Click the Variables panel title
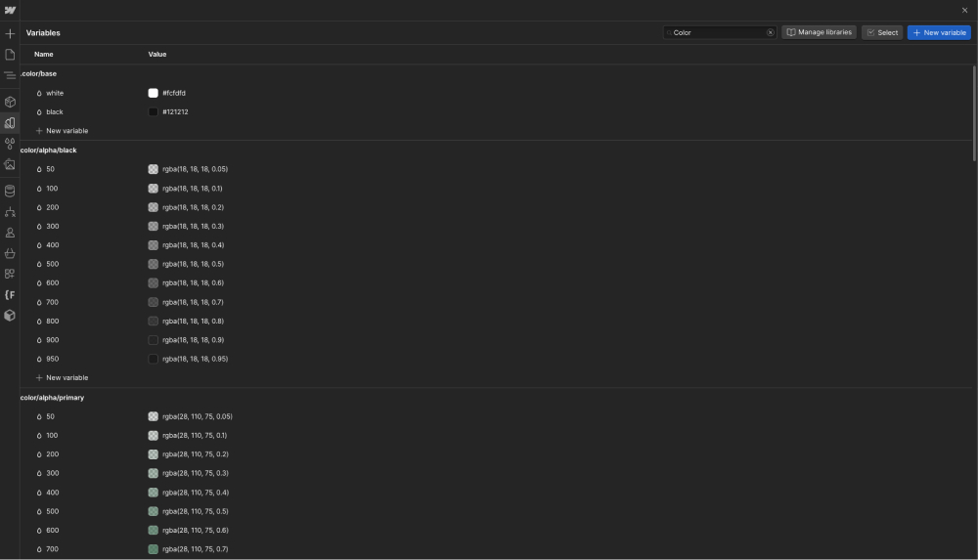 43,33
